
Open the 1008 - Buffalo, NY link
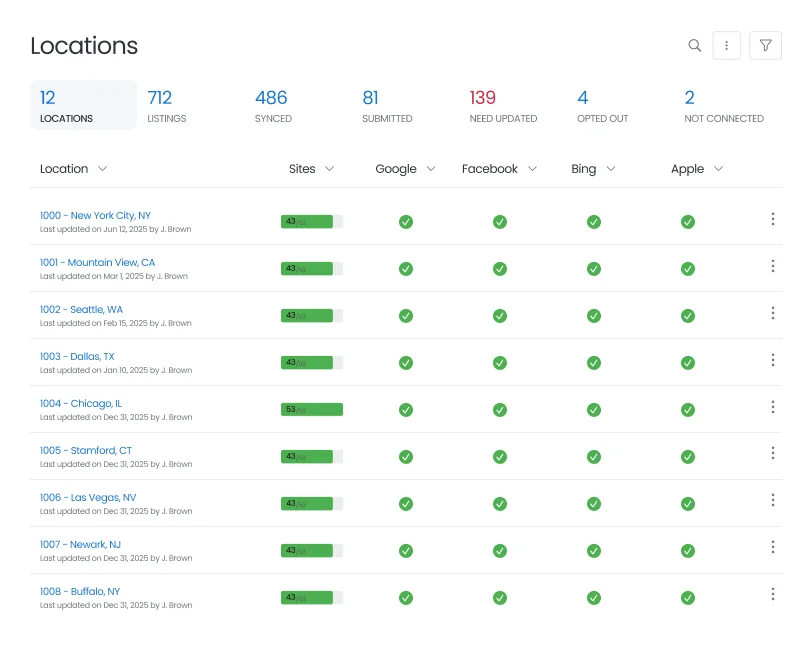pyautogui.click(x=80, y=591)
